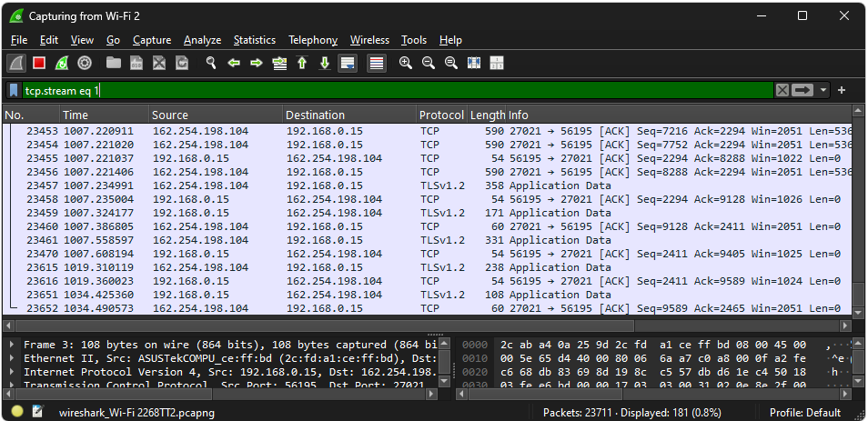The height and width of the screenshot is (421, 868).
Task: Toggle packet list colorization
Action: (x=377, y=63)
